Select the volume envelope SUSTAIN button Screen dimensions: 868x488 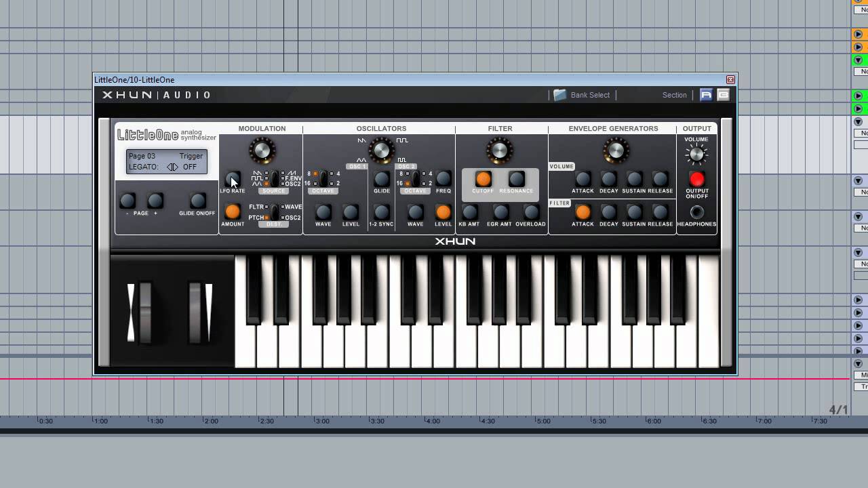point(634,179)
